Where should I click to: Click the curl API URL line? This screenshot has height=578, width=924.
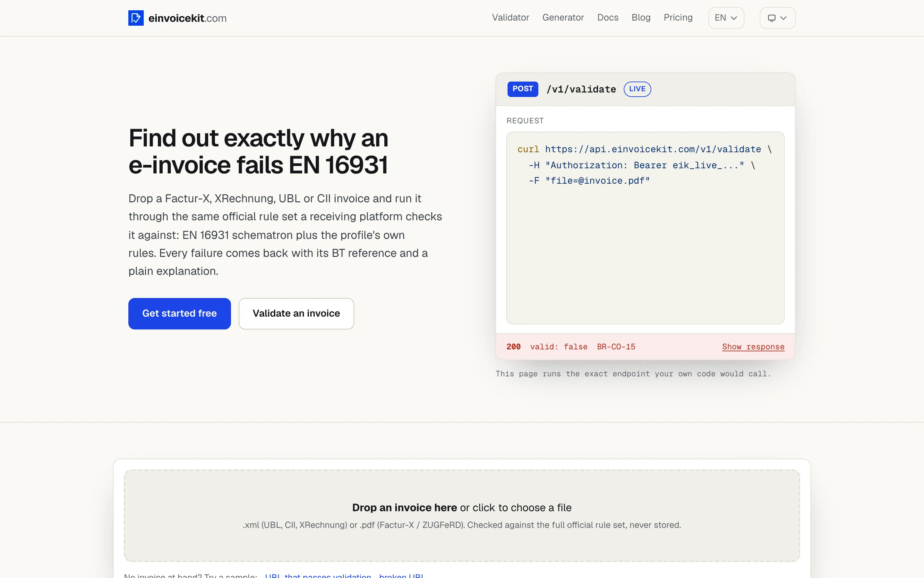(645, 149)
